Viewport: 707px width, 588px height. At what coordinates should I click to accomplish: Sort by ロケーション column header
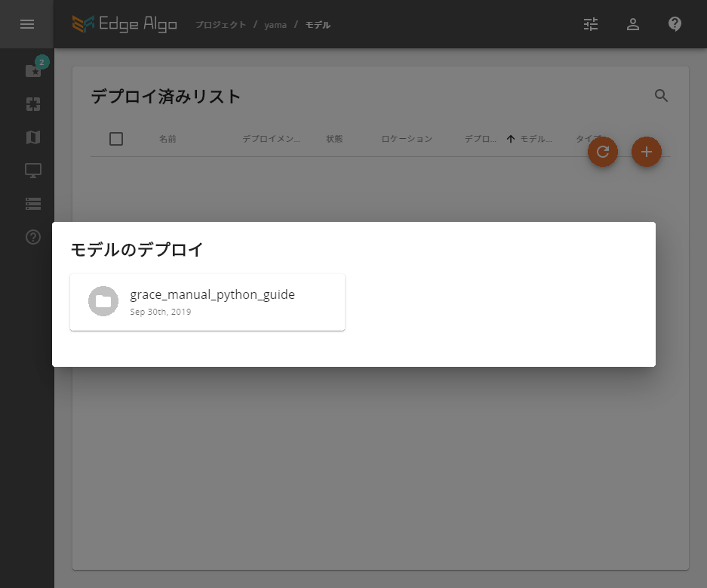[407, 139]
